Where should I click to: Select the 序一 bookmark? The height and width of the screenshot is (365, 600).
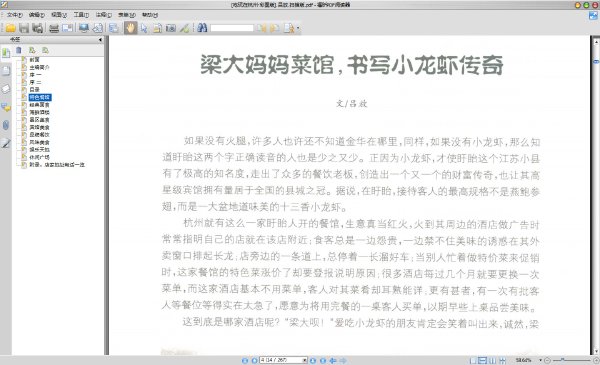35,75
